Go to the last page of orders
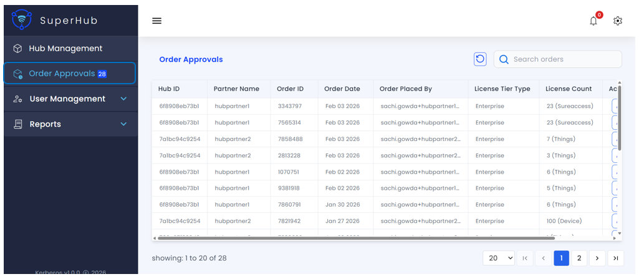 (x=615, y=258)
